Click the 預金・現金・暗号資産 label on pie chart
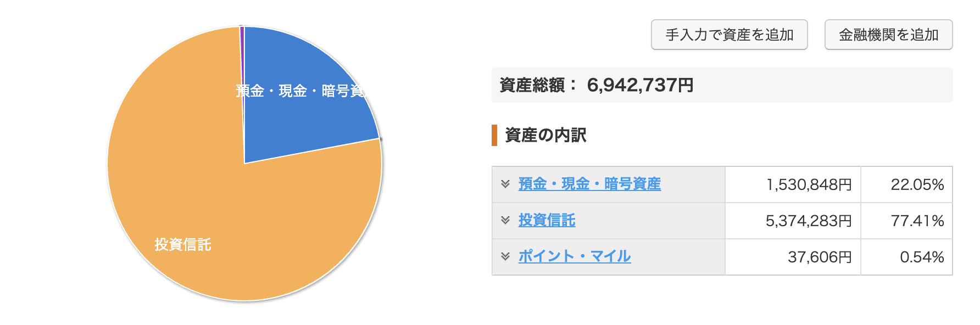The image size is (980, 325). [300, 91]
